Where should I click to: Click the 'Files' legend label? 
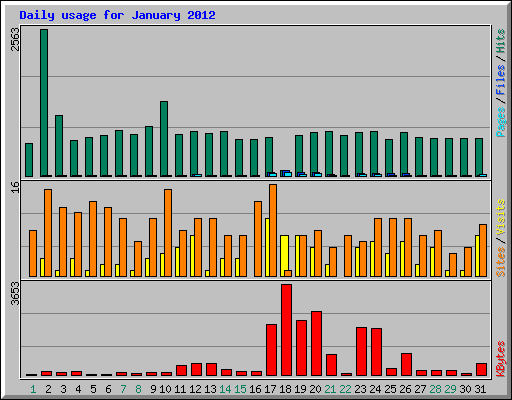501,80
